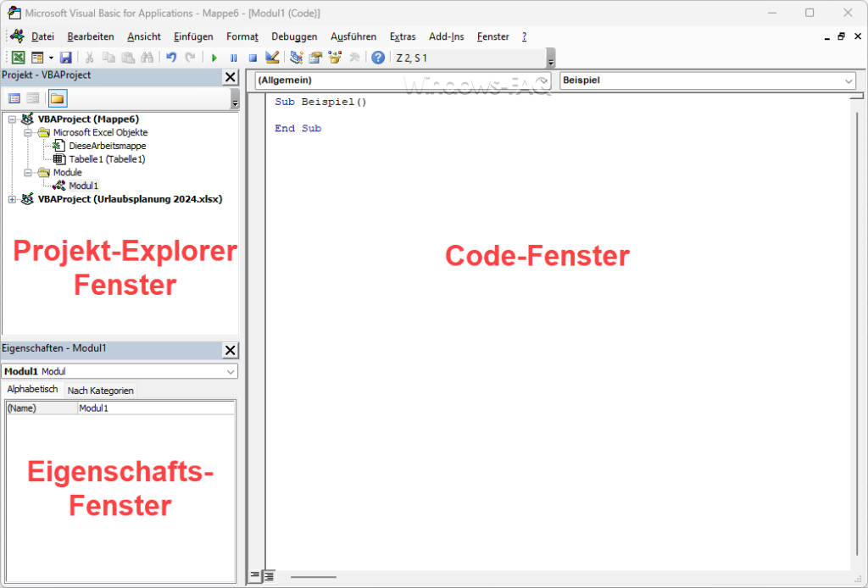868x588 pixels.
Task: Switch to Procedure View button
Action: (254, 576)
